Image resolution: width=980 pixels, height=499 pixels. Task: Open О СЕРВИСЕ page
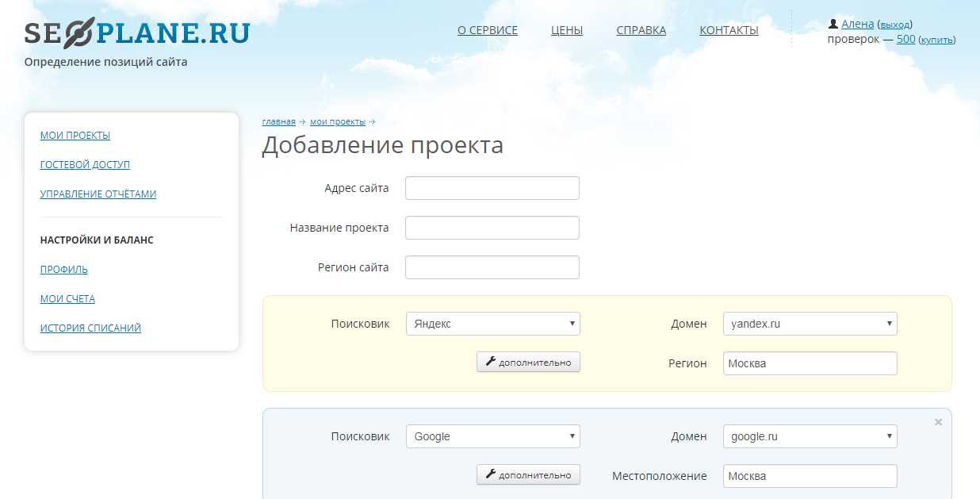487,29
